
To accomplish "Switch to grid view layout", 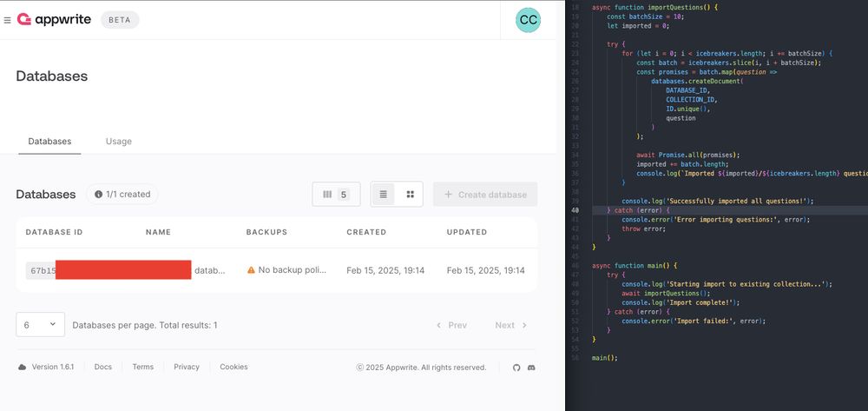I will [411, 195].
